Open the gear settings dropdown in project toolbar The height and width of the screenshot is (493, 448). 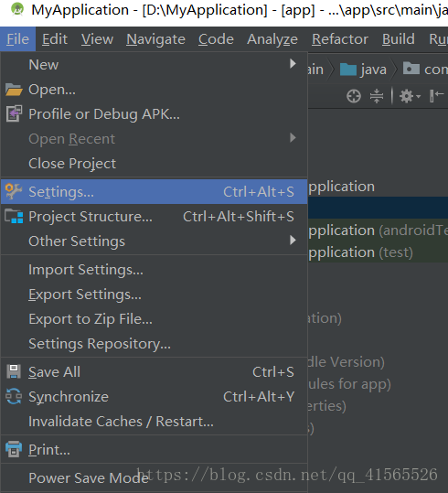click(x=410, y=96)
